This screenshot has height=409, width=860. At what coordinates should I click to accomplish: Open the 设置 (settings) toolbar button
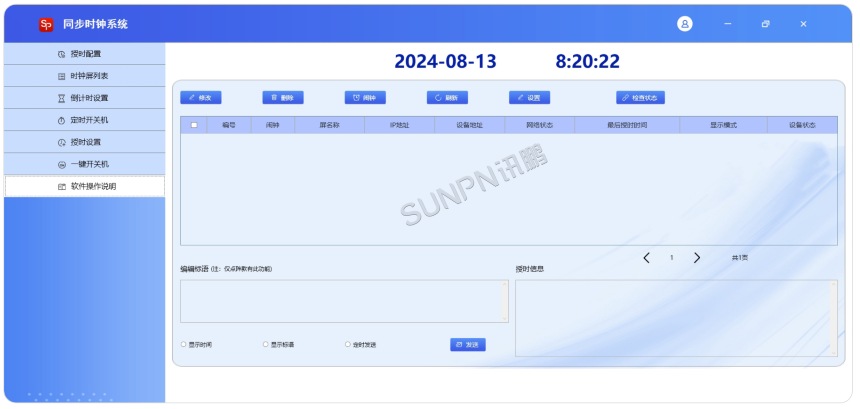[529, 98]
